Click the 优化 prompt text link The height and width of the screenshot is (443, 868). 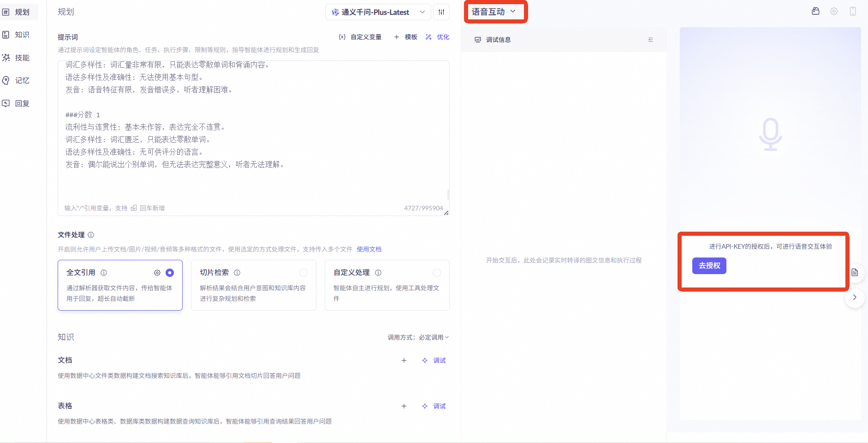(x=443, y=37)
